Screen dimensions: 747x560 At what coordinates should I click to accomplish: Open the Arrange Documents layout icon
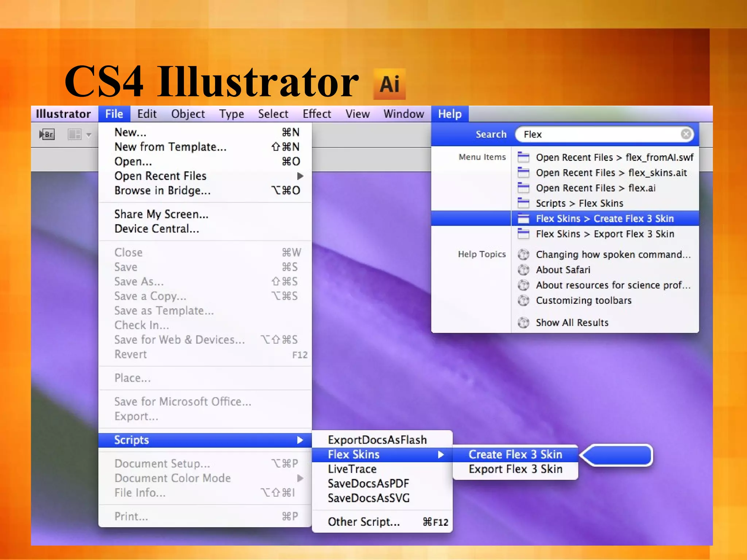pos(74,135)
